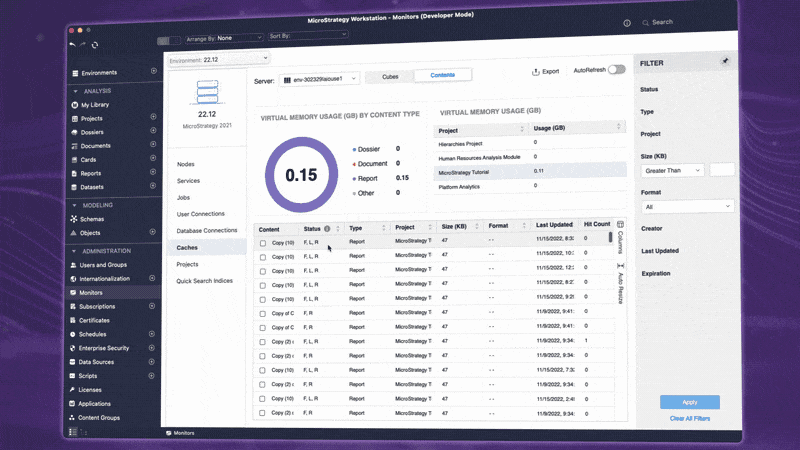Viewport: 800px width, 450px height.
Task: Pin the Filter panel
Action: [725, 61]
